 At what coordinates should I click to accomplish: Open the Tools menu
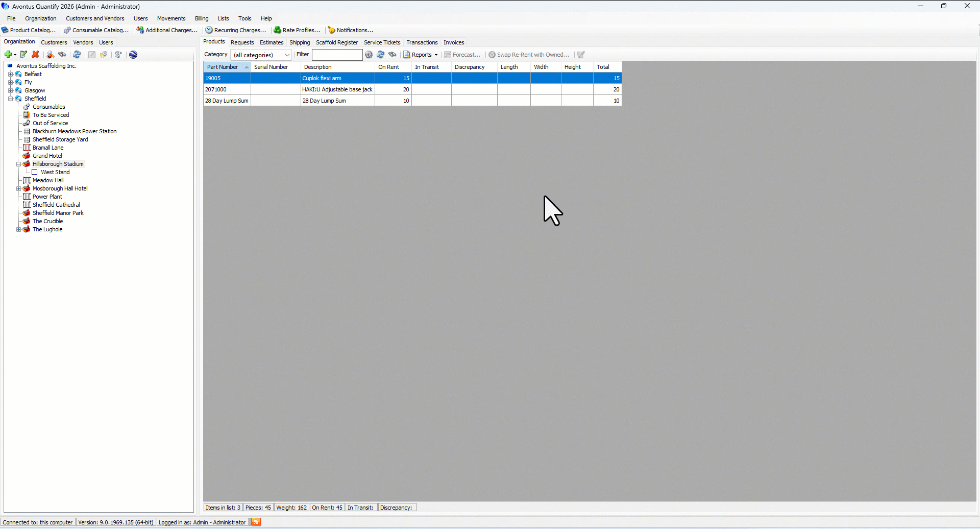245,18
